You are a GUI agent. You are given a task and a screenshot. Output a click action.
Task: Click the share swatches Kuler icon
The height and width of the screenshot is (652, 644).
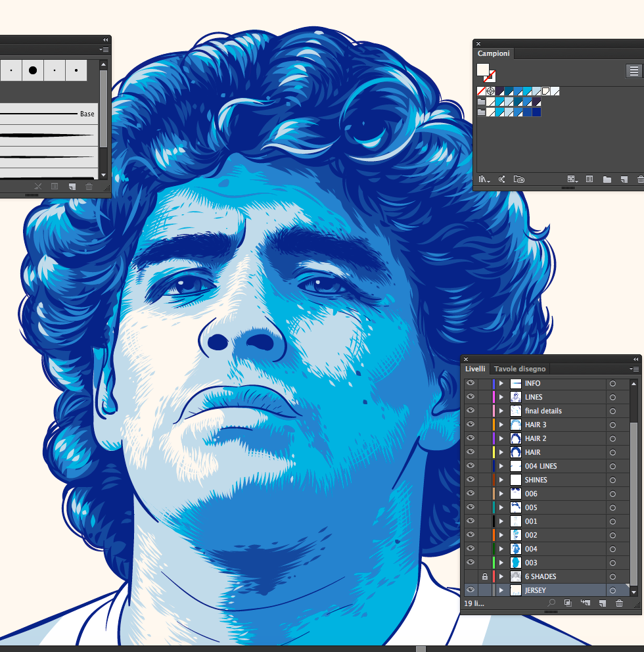tap(502, 179)
